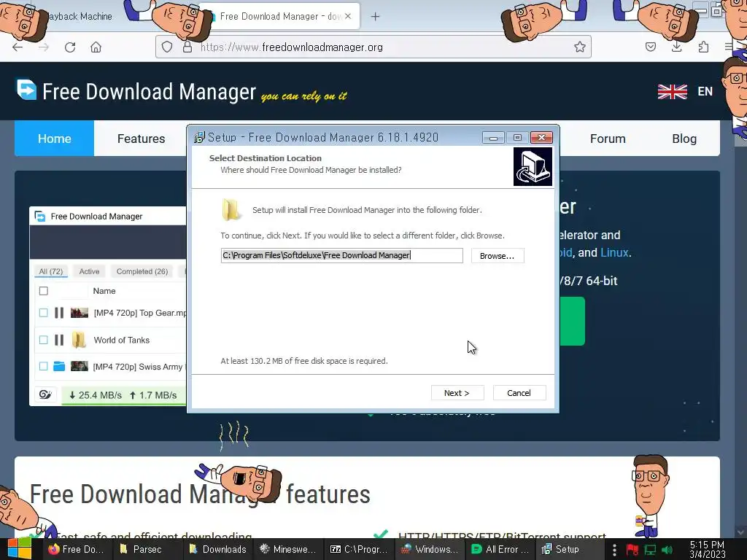Viewport: 747px width, 560px height.
Task: Tick the checkbox for World of Tanks
Action: (x=43, y=340)
